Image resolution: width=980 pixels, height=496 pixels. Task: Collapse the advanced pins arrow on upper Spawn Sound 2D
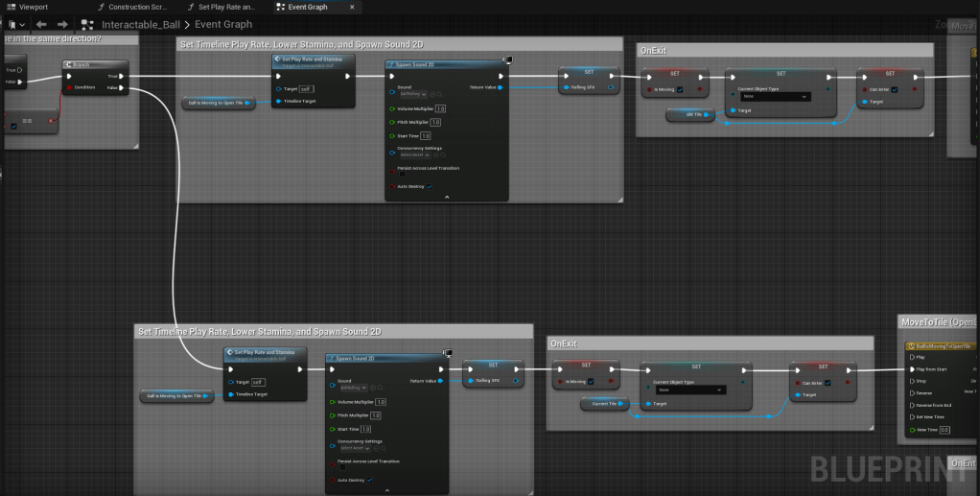tap(446, 197)
